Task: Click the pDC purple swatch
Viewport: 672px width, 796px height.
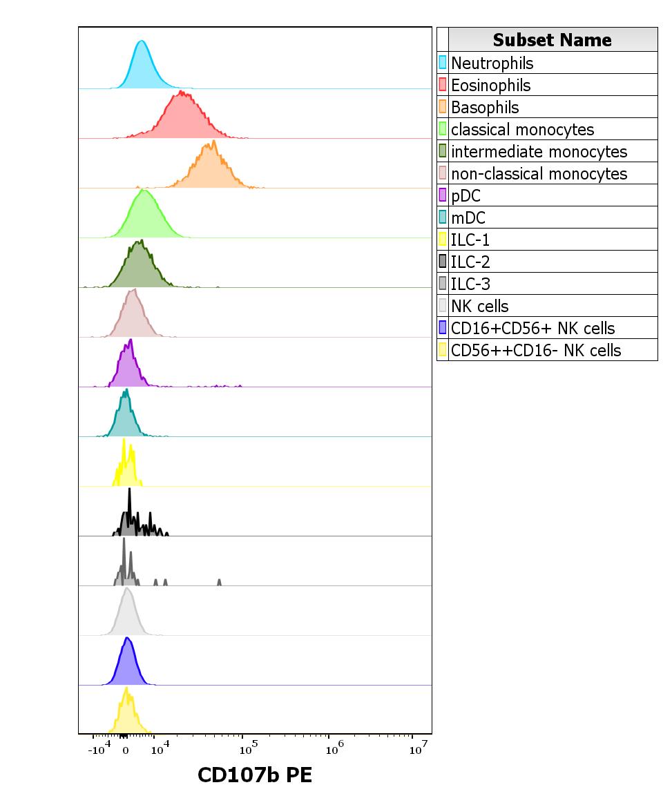Action: [x=443, y=195]
